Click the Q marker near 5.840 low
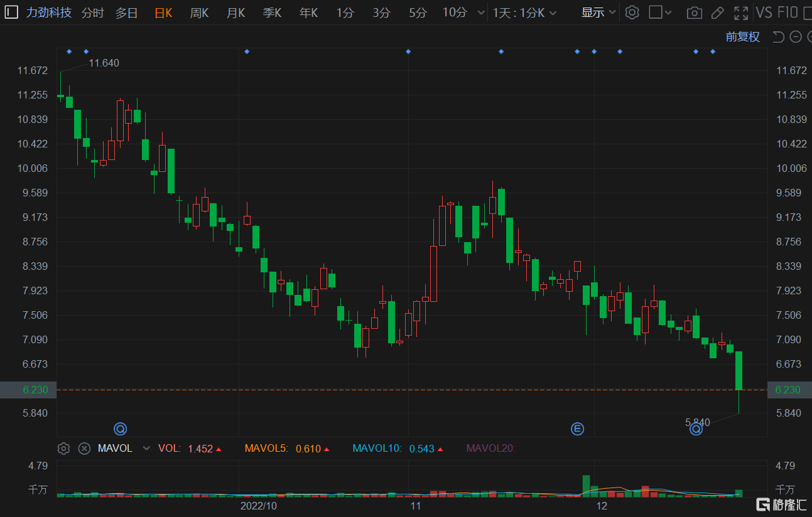 696,429
